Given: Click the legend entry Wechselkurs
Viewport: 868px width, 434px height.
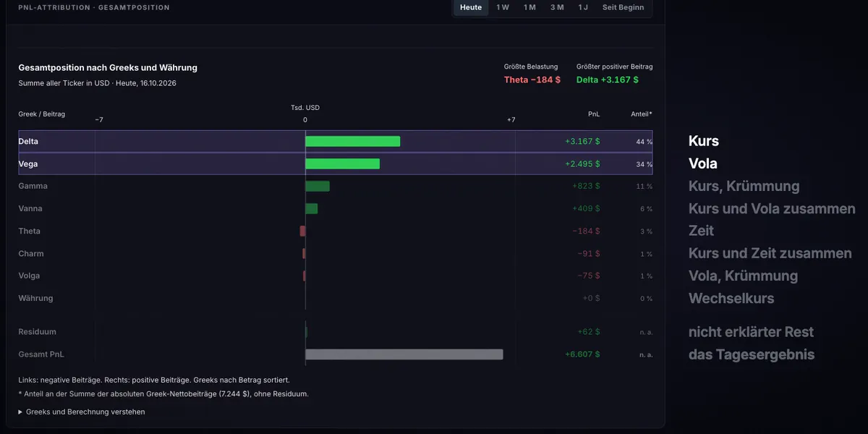Looking at the screenshot, I should (731, 298).
